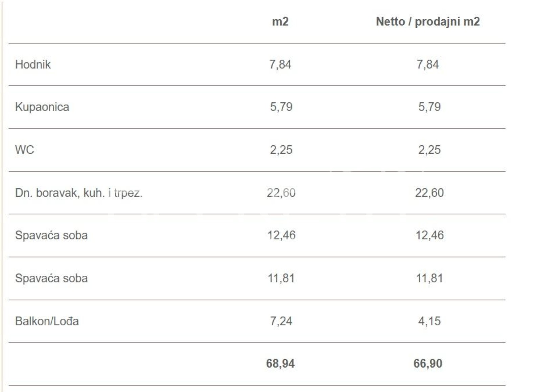Click the 22,60 value in m2 column
541x392 pixels.
[281, 193]
